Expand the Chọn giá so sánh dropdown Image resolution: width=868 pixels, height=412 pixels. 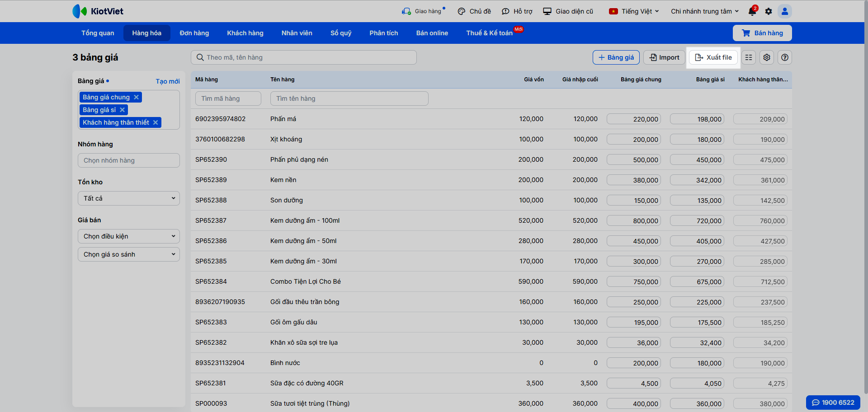pyautogui.click(x=129, y=254)
